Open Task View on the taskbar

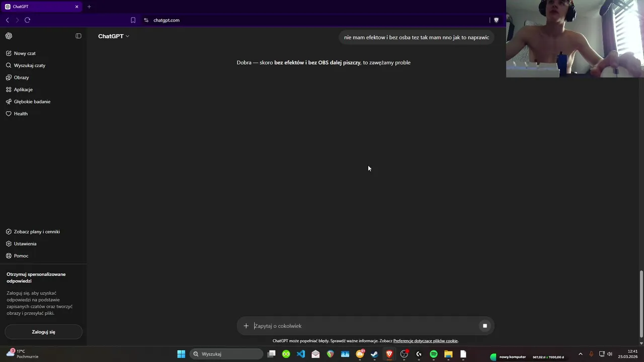click(271, 354)
